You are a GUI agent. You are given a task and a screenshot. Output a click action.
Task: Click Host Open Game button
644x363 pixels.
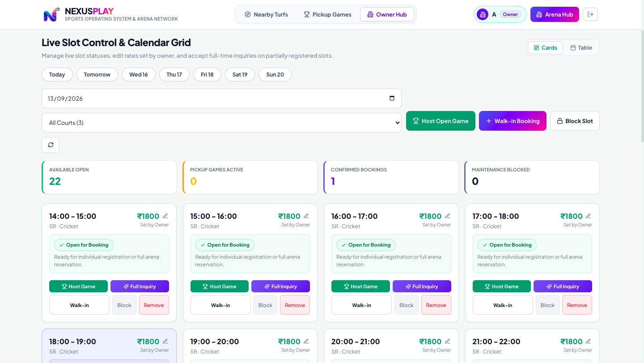[x=441, y=121]
